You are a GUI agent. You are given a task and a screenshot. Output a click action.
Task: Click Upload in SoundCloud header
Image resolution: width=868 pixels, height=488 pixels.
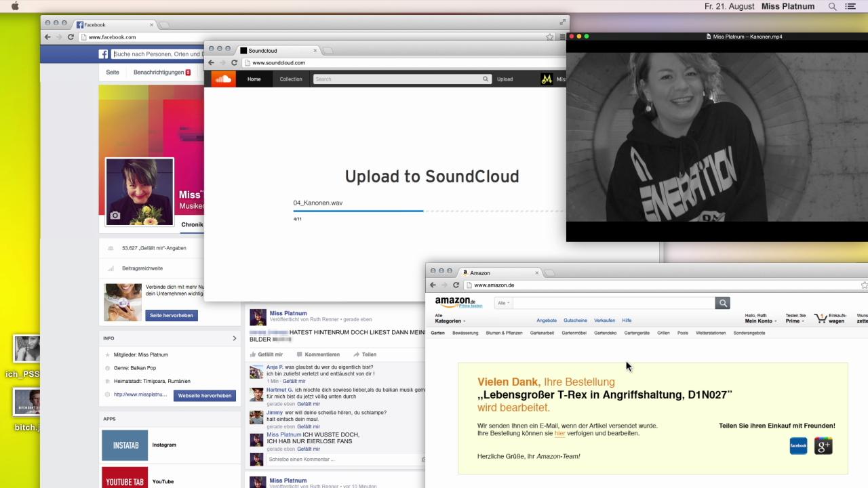tap(505, 79)
